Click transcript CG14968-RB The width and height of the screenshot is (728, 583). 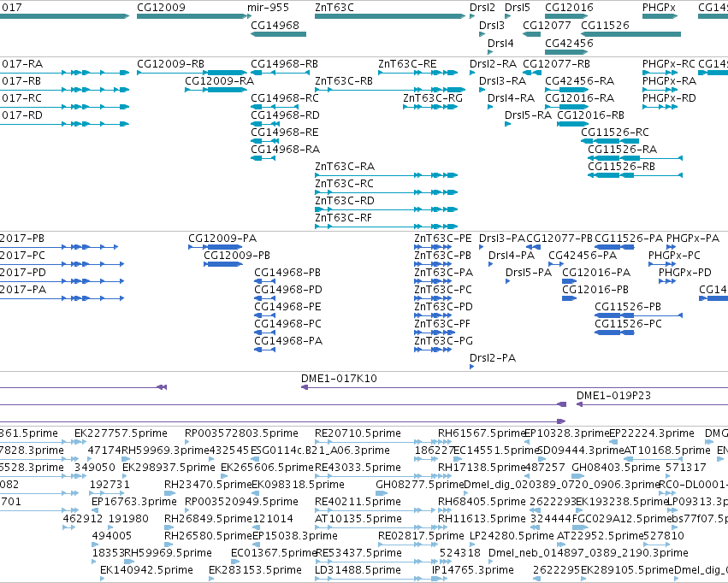(284, 64)
